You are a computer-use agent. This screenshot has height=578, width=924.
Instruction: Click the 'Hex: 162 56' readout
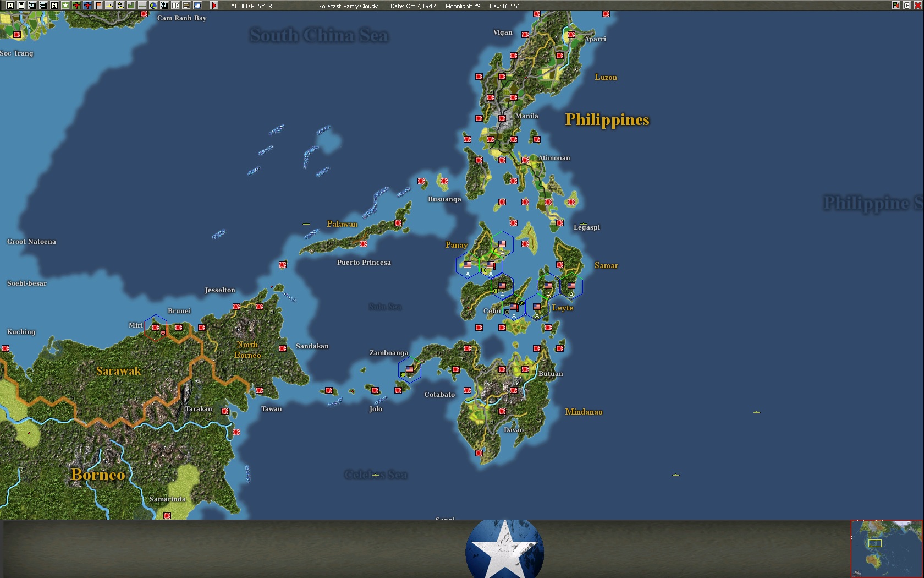[x=505, y=6]
